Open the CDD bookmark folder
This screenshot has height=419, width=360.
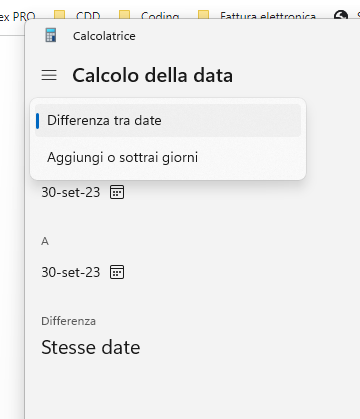pos(77,16)
